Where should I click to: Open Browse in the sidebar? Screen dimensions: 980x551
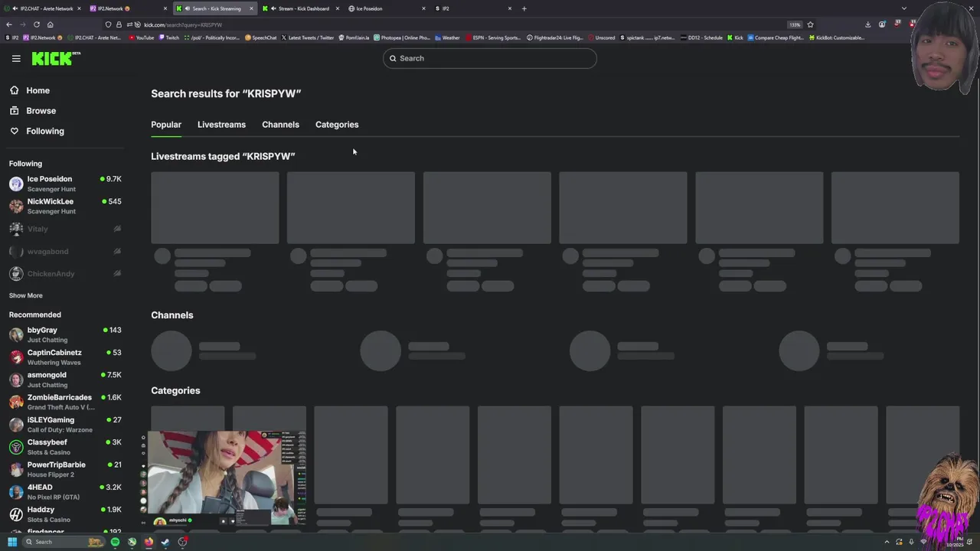[41, 111]
